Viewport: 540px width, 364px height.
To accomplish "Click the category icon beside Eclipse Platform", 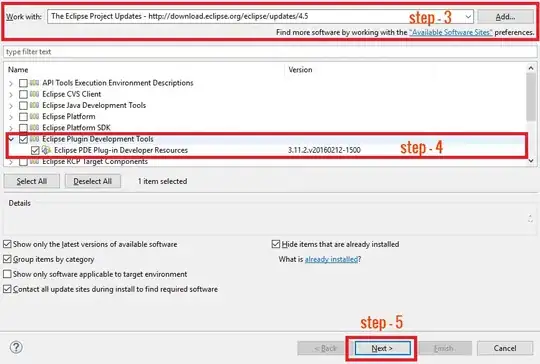I will pyautogui.click(x=34, y=116).
